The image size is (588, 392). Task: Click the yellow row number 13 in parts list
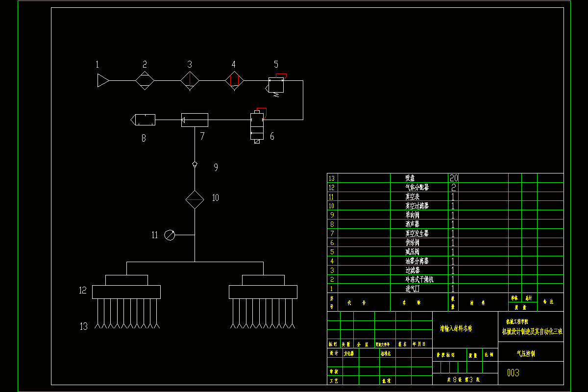(331, 178)
